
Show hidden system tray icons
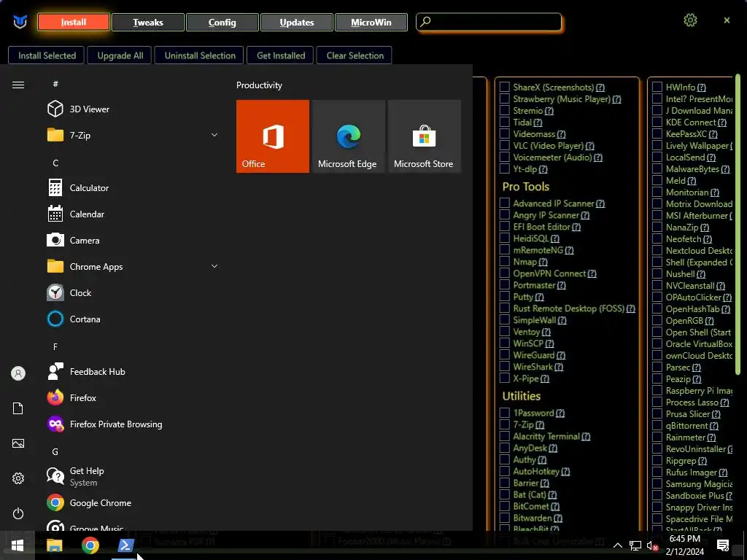[617, 545]
